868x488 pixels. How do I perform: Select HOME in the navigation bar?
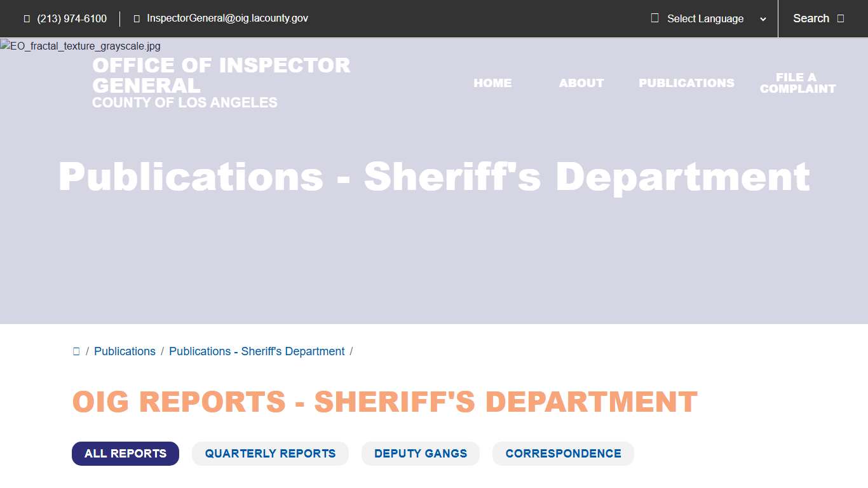click(492, 83)
